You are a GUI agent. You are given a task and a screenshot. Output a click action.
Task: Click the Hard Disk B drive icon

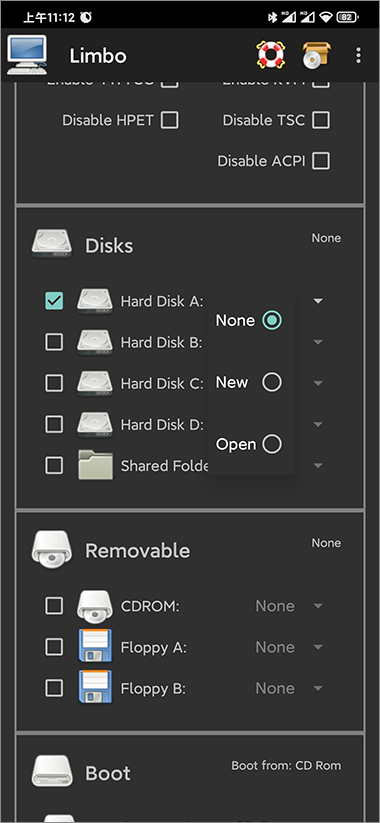(x=95, y=342)
